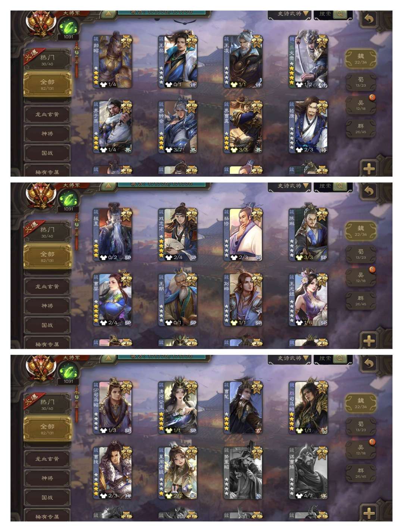
Task: Click the gold plus button in the bottom screenshot
Action: pos(369,513)
